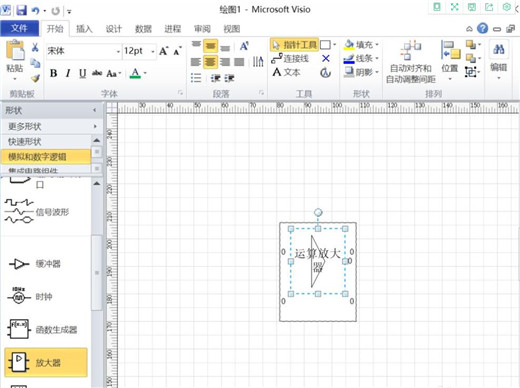Click the Undo arrow icon
The height and width of the screenshot is (388, 520).
point(35,11)
